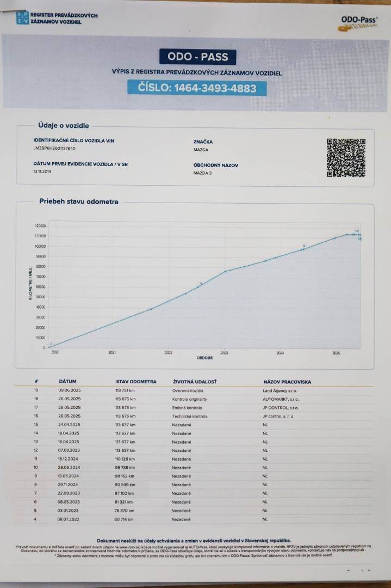Image resolution: width=391 pixels, height=588 pixels.
Task: Click the RPZV register logo icon
Action: tap(22, 18)
